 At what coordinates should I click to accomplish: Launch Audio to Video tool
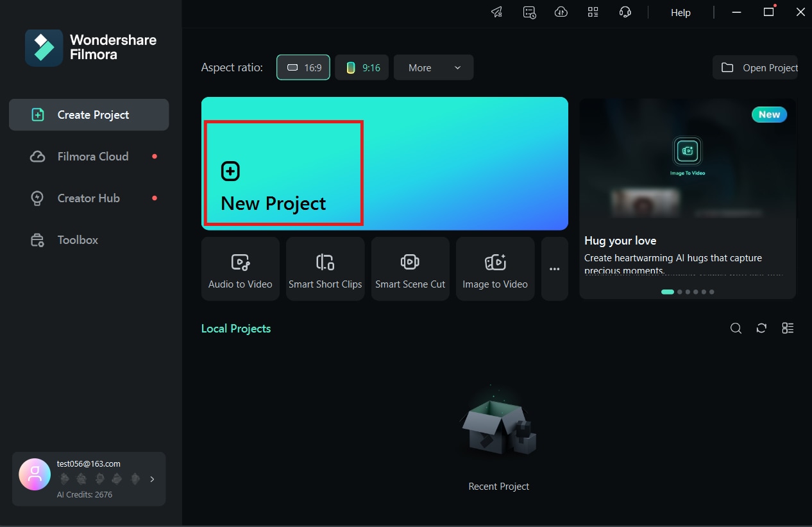(x=241, y=269)
